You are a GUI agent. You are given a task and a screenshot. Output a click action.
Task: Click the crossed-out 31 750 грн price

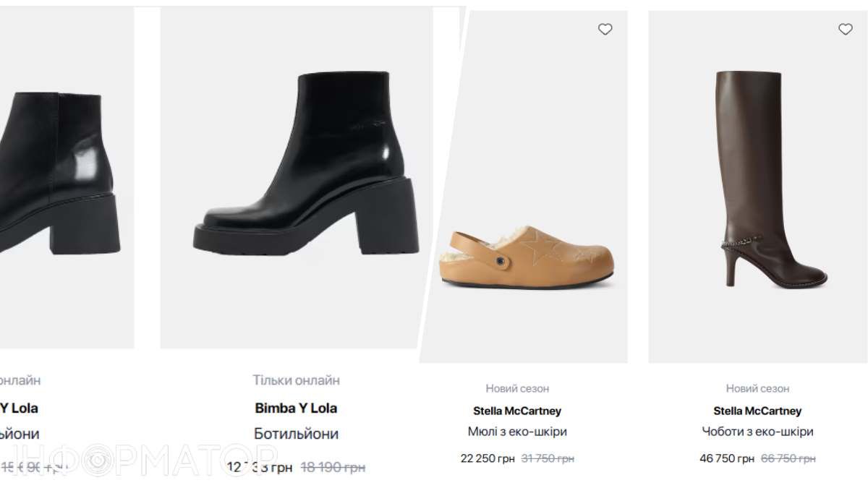pos(548,458)
